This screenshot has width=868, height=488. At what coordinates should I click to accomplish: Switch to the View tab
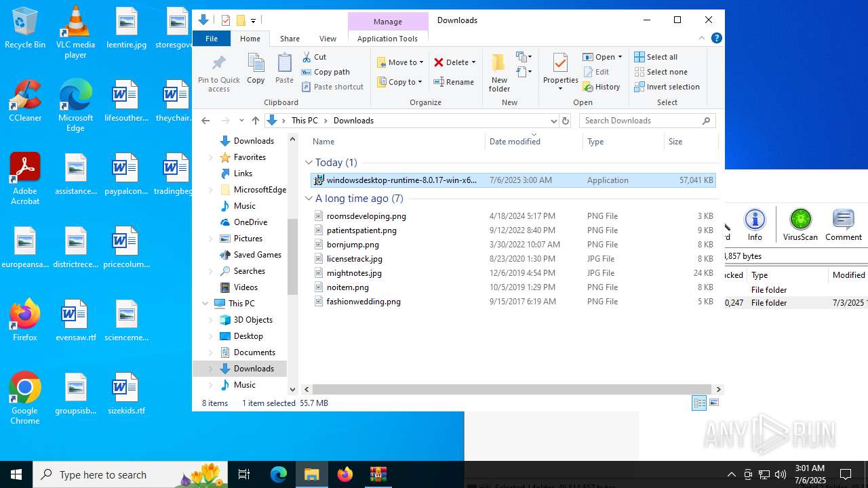point(328,39)
